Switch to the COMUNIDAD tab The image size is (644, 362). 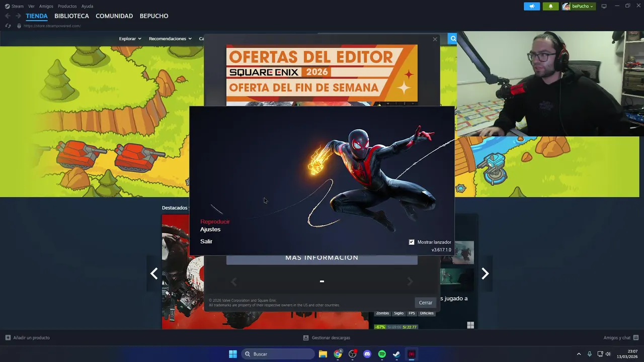114,16
